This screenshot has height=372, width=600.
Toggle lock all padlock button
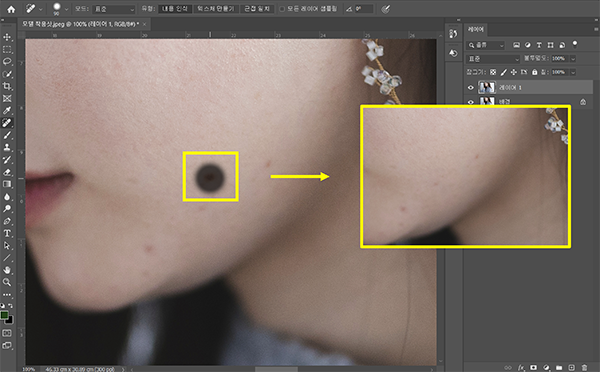[535, 72]
